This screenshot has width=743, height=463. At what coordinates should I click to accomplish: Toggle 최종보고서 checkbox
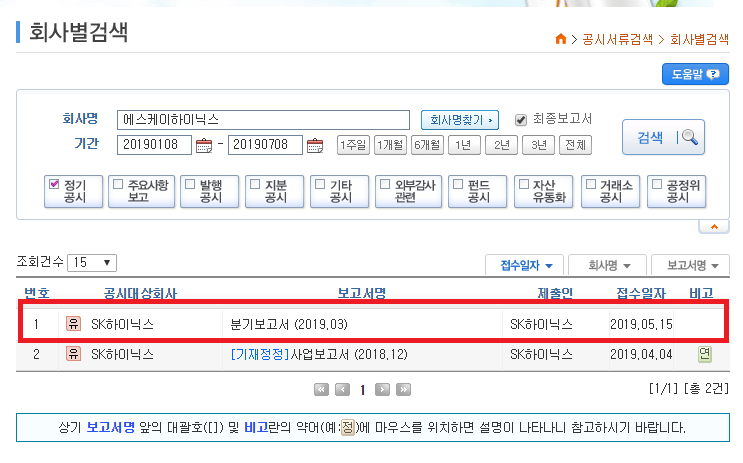pos(521,120)
